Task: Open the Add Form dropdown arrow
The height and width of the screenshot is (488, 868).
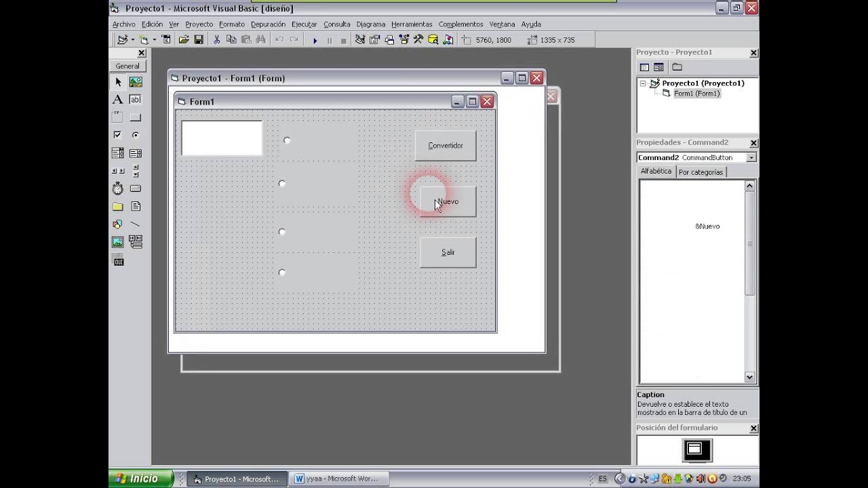Action: pos(155,40)
